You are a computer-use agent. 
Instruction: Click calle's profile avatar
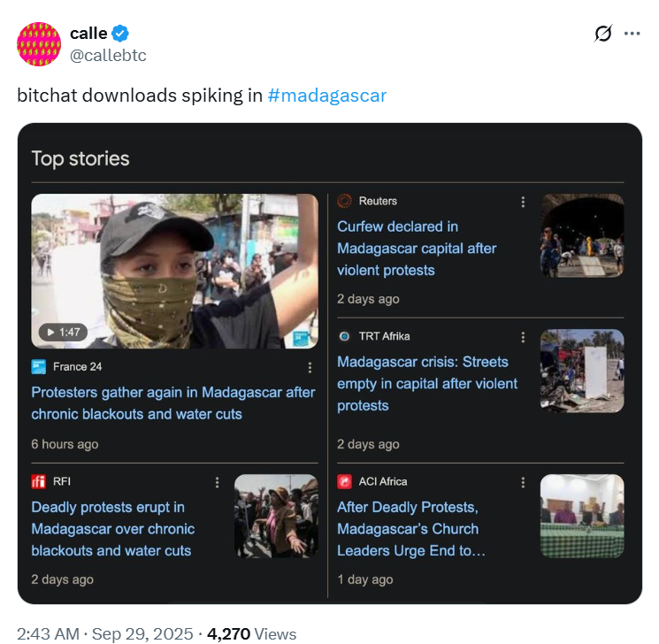click(38, 44)
